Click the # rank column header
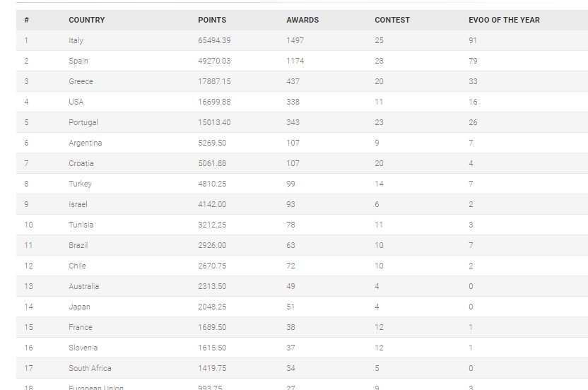This screenshot has width=588, height=390. click(x=27, y=20)
